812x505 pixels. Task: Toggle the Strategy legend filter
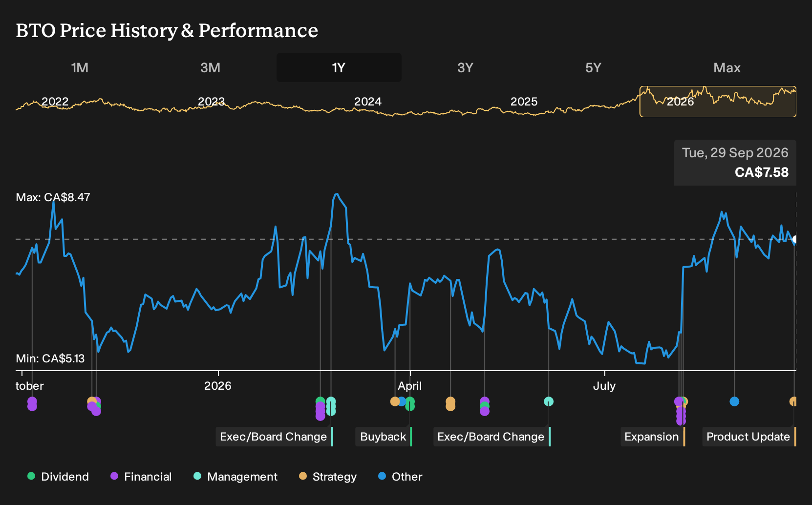click(328, 477)
